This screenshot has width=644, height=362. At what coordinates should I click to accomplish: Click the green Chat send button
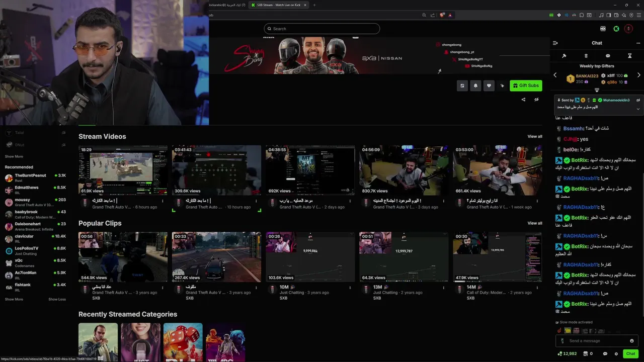tap(630, 353)
